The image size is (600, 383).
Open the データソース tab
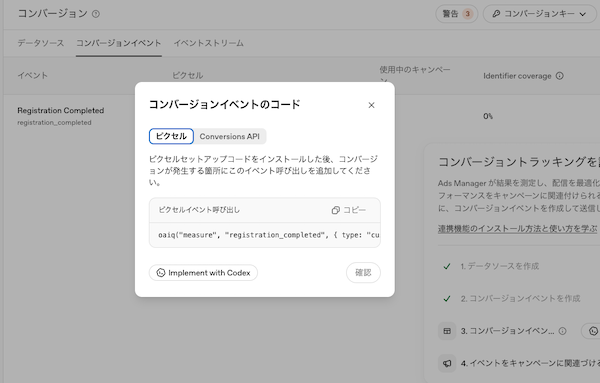coord(41,43)
